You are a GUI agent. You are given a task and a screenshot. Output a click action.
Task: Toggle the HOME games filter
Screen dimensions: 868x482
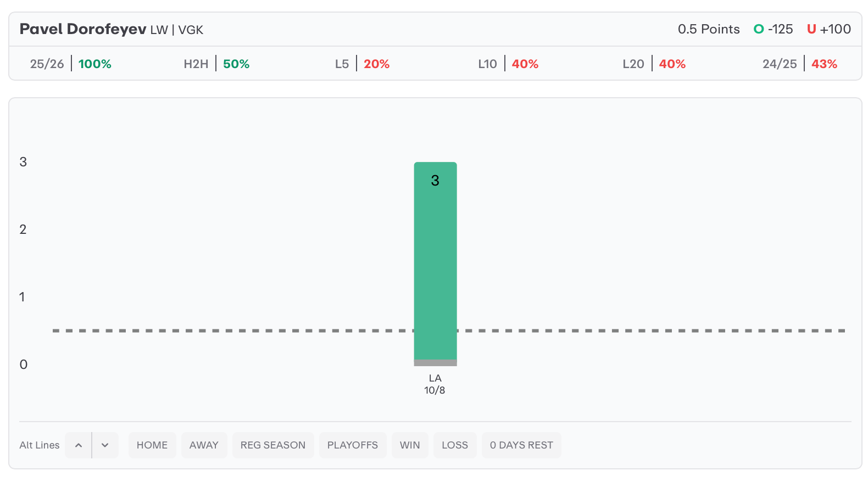click(152, 445)
